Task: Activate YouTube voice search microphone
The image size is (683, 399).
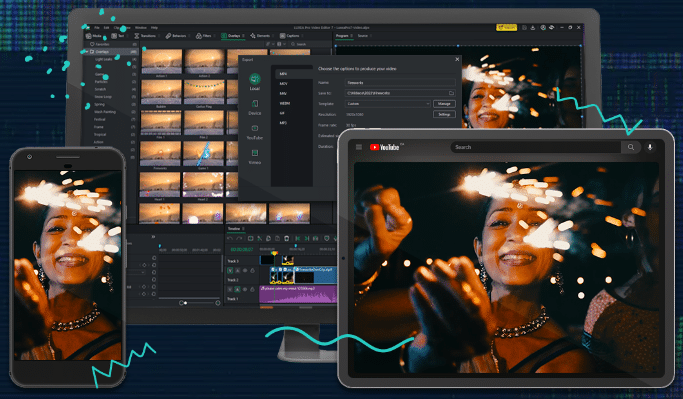Action: pyautogui.click(x=650, y=147)
